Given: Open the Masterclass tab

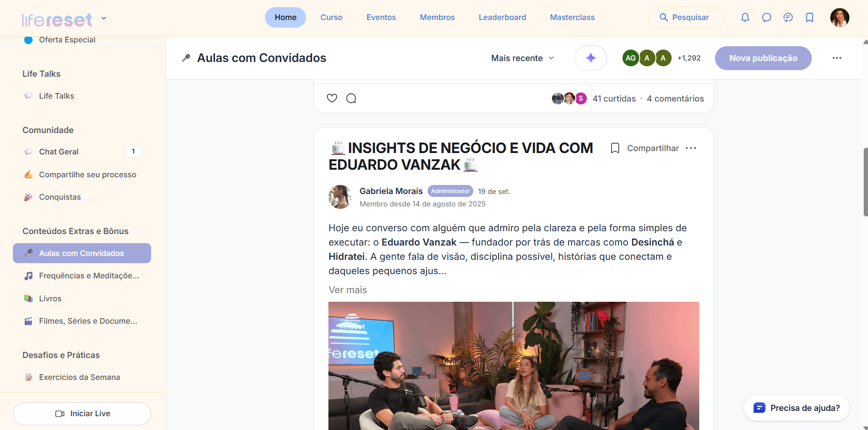Looking at the screenshot, I should click(572, 18).
